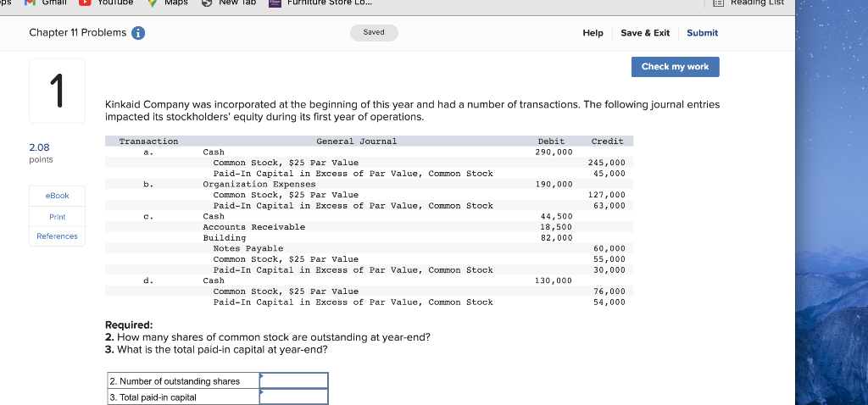The width and height of the screenshot is (868, 405).
Task: Click the 44,500 debit value
Action: point(556,216)
